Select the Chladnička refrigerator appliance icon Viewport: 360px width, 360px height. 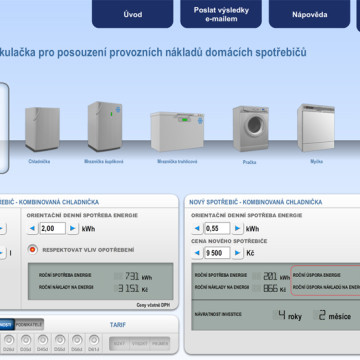[42, 129]
